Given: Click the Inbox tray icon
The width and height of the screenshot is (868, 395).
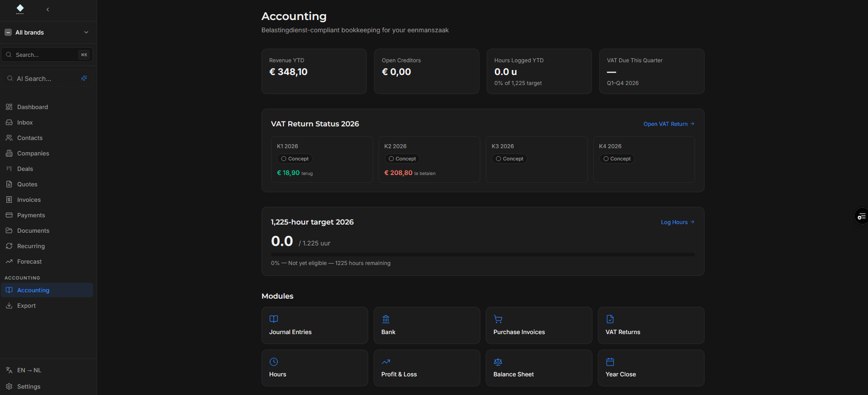Looking at the screenshot, I should 9,122.
